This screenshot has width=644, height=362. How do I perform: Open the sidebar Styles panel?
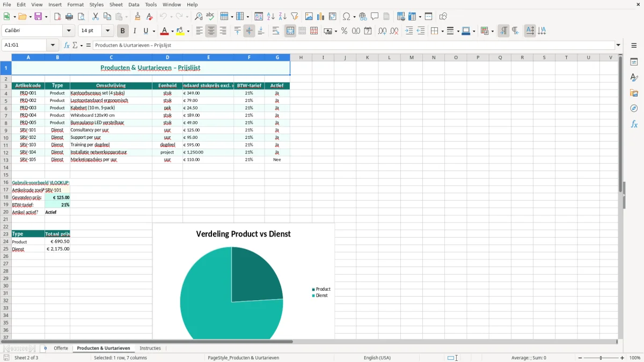tap(634, 78)
